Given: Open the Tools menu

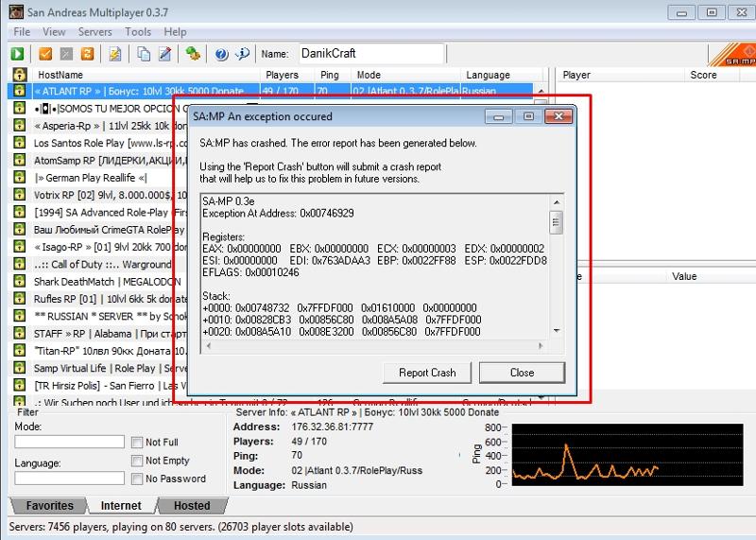Looking at the screenshot, I should 138,31.
